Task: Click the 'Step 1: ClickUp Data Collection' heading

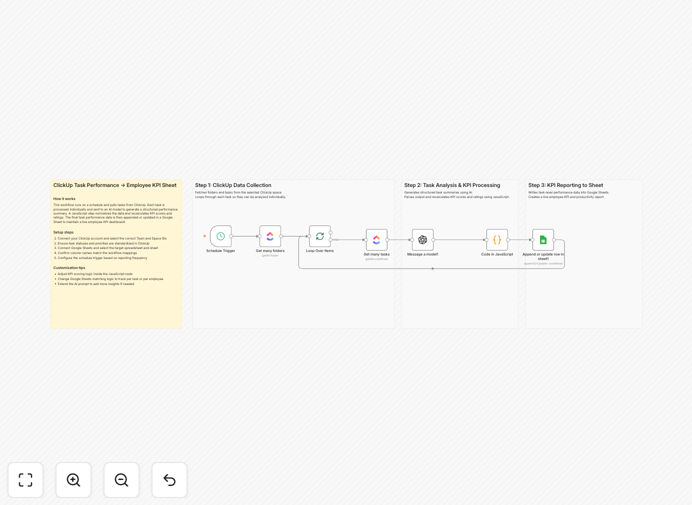Action: 233,185
